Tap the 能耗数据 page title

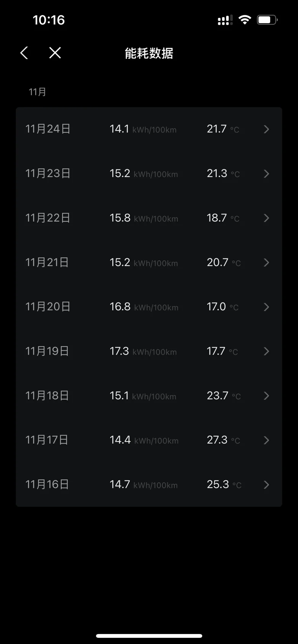coord(149,53)
